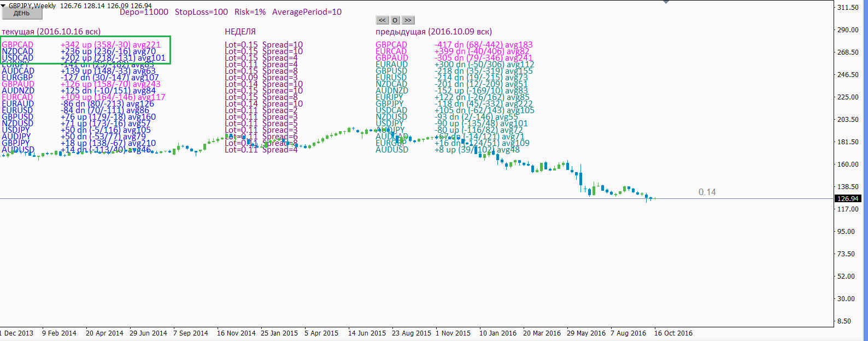Click the +300 dn (-50/306) avg112 value

(484, 64)
